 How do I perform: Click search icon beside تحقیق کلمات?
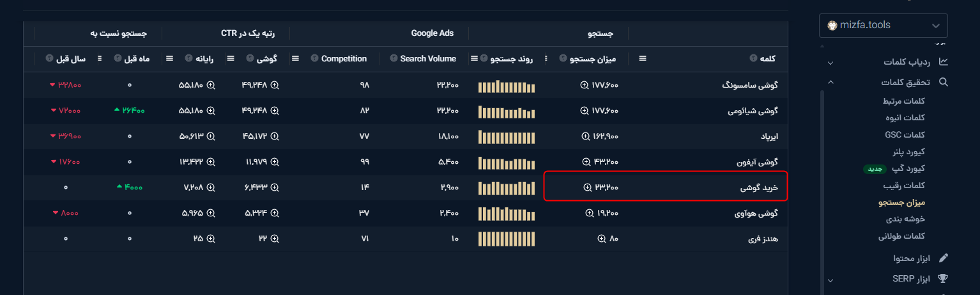[943, 82]
